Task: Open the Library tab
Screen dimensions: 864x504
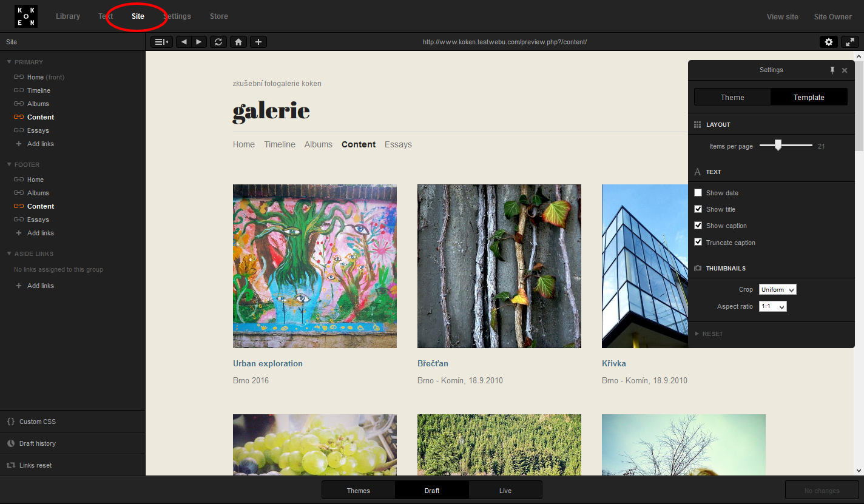Action: click(x=68, y=16)
